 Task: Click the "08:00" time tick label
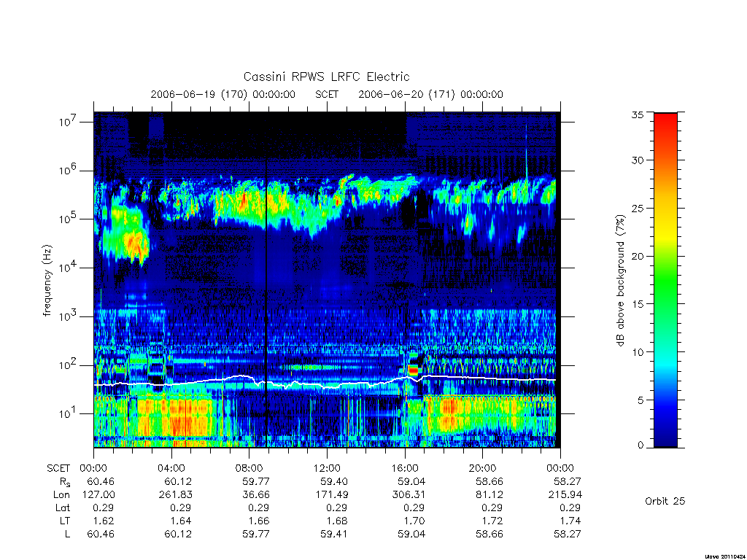coord(249,468)
